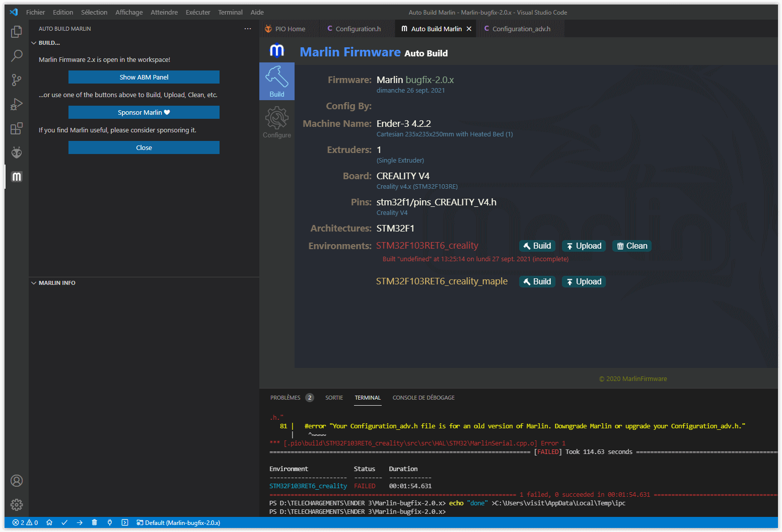This screenshot has height=532, width=782.
Task: Open the Accounts icon in activity bar
Action: pyautogui.click(x=17, y=481)
